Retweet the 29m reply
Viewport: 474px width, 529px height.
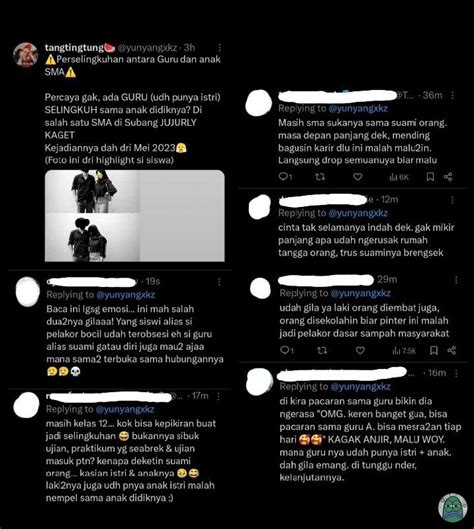point(322,351)
